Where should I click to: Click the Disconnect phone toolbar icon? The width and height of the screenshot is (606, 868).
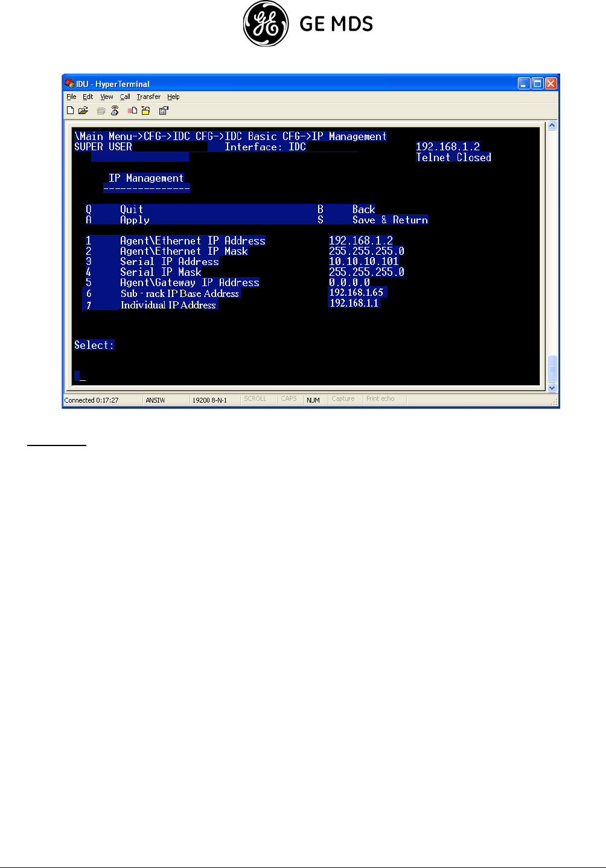pos(115,110)
